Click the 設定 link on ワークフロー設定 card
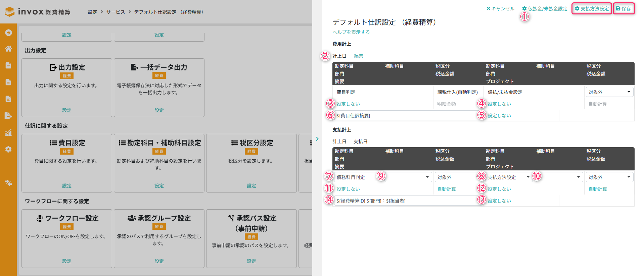 (67, 261)
